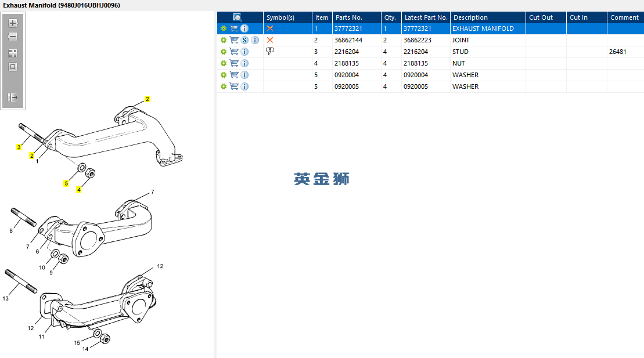Open info icon for NUT row
The width and height of the screenshot is (644, 358).
tap(244, 63)
